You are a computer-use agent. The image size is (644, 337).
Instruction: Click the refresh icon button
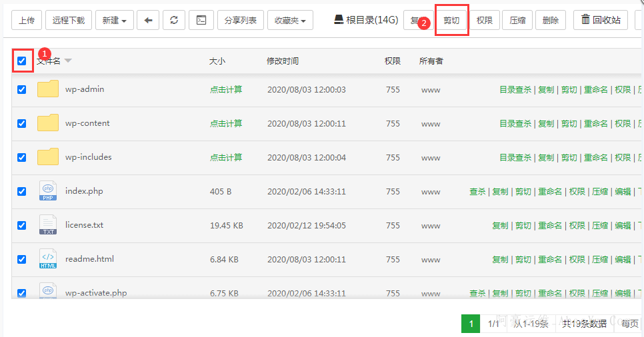(x=174, y=21)
